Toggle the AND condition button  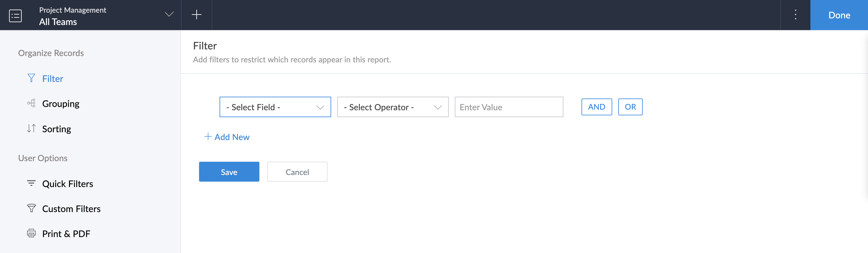[597, 107]
